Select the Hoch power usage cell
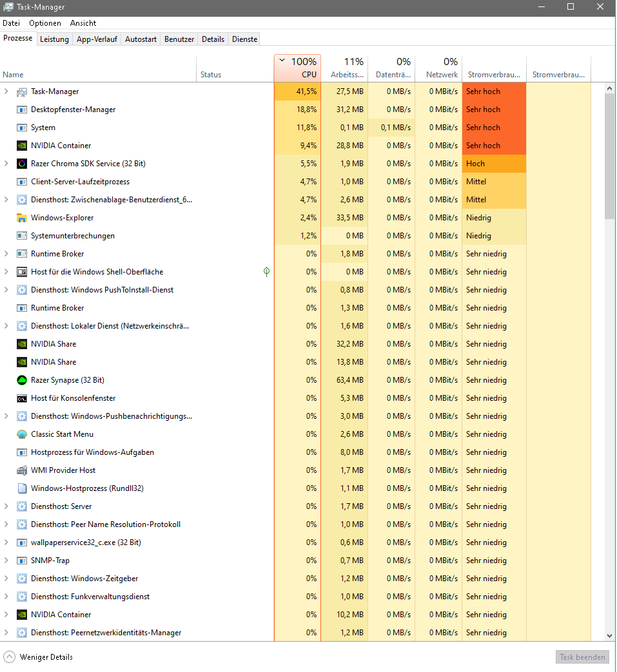This screenshot has height=672, width=617. click(494, 164)
